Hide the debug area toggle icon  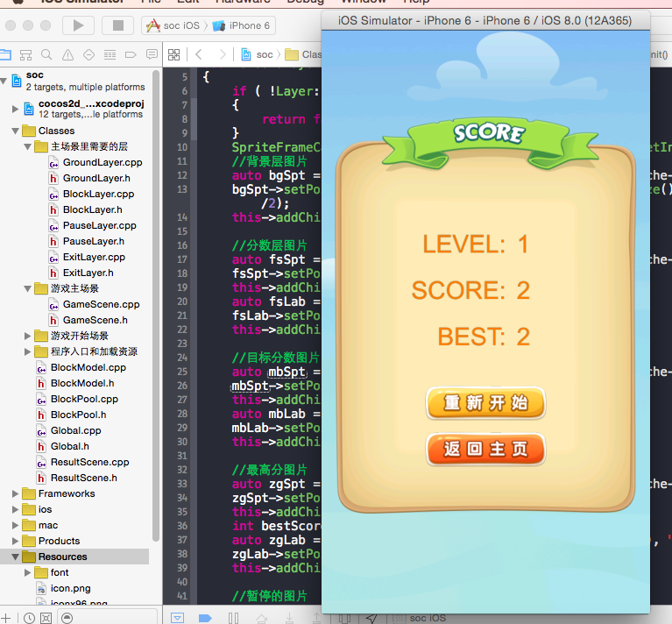[x=178, y=618]
